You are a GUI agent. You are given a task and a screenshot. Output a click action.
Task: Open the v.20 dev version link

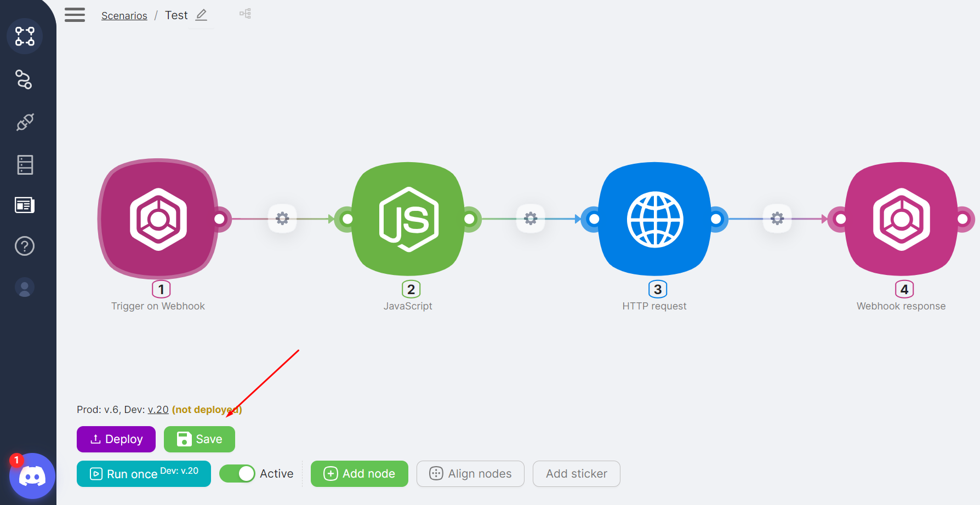(158, 410)
